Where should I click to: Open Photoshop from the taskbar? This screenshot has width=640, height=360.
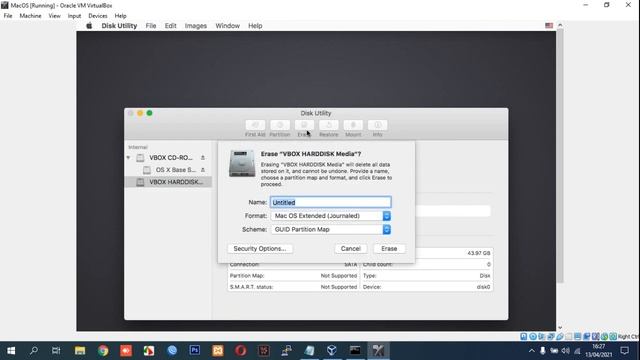(x=195, y=351)
